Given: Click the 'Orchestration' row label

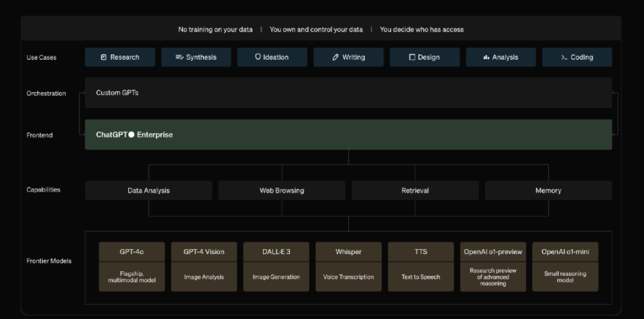Looking at the screenshot, I should coord(46,93).
